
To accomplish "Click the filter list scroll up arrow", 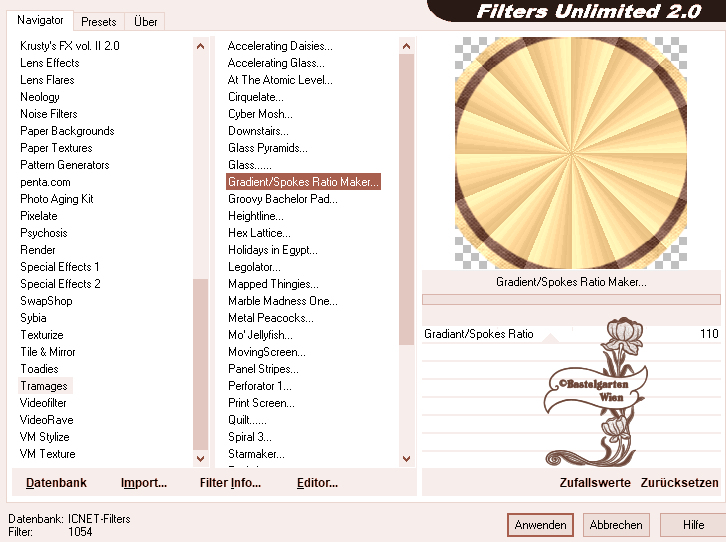I will coord(406,46).
